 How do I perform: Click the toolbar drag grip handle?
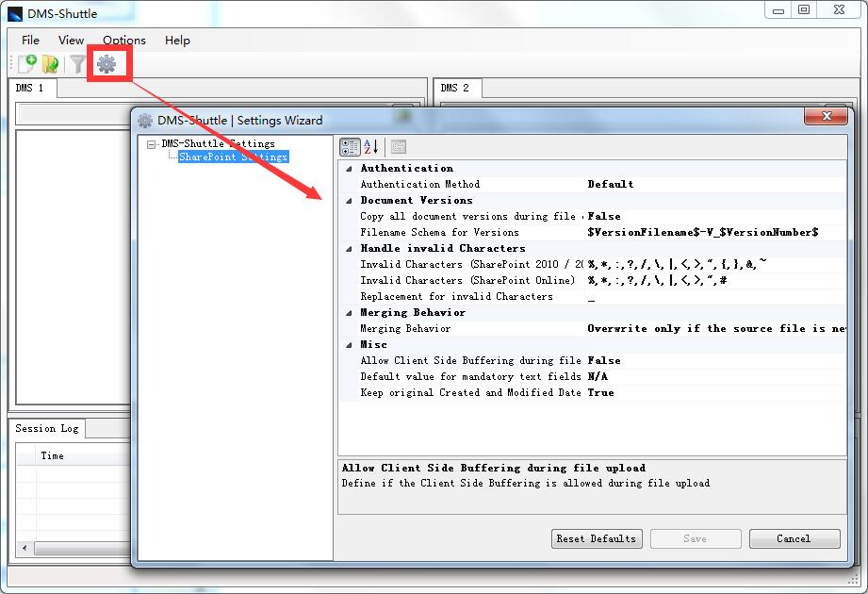coord(11,64)
